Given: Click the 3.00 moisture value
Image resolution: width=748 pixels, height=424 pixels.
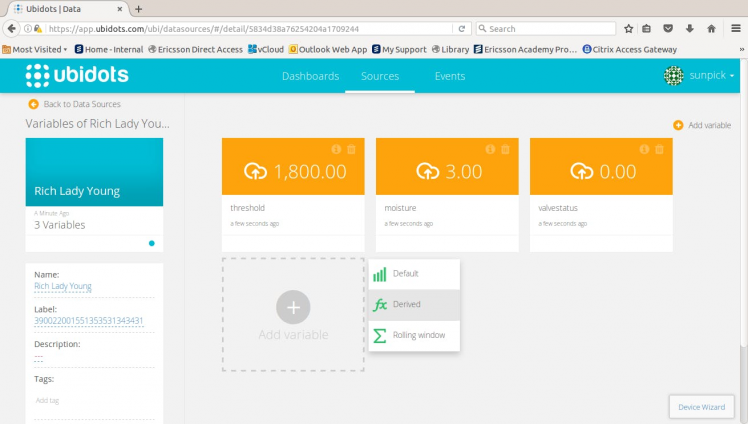Looking at the screenshot, I should tap(464, 172).
